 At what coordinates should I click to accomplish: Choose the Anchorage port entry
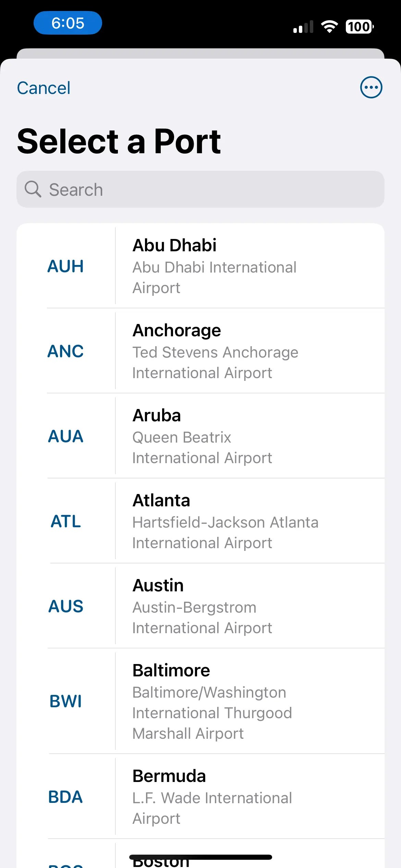pos(200,351)
